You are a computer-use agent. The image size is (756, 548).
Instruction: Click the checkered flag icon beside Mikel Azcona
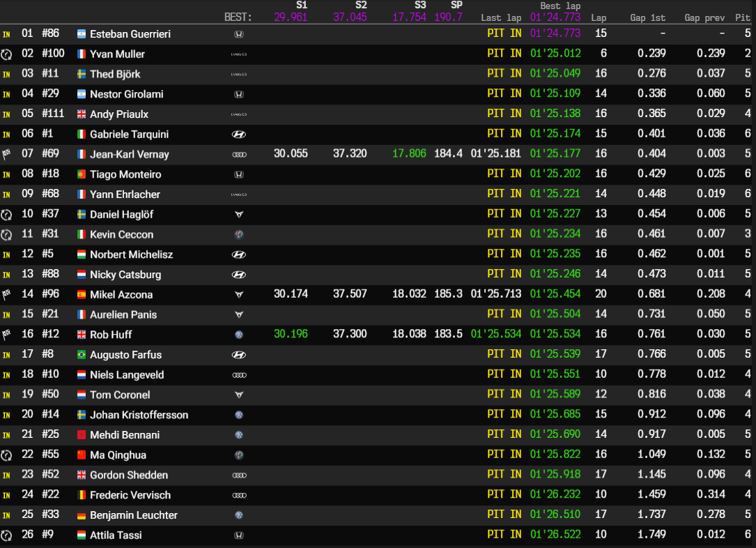(7, 294)
